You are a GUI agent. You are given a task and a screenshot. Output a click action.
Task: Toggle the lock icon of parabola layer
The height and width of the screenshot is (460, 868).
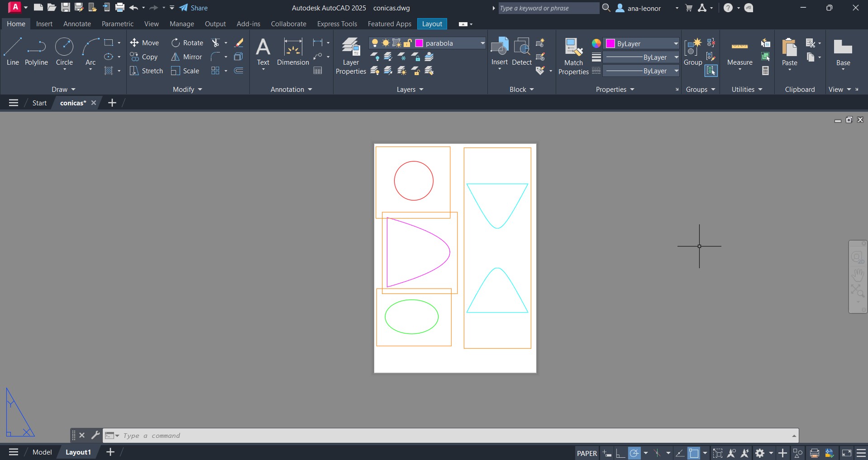click(x=407, y=43)
